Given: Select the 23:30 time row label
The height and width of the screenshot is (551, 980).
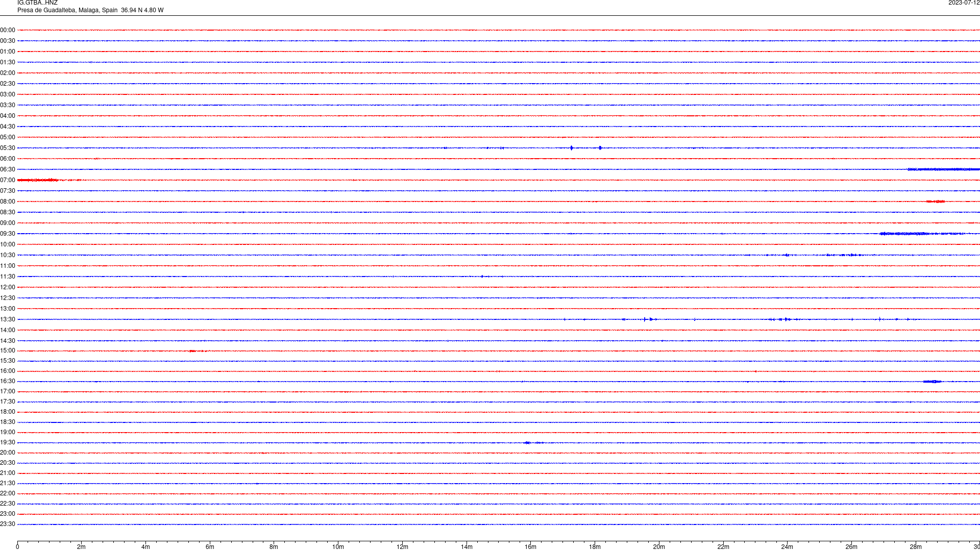Looking at the screenshot, I should (8, 524).
